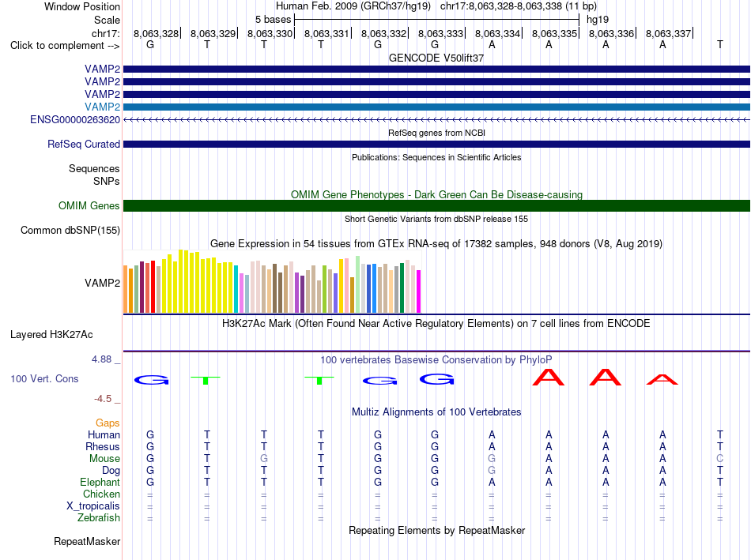
Task: Click the light-blue VAMP2 transcript bar
Action: 436,107
